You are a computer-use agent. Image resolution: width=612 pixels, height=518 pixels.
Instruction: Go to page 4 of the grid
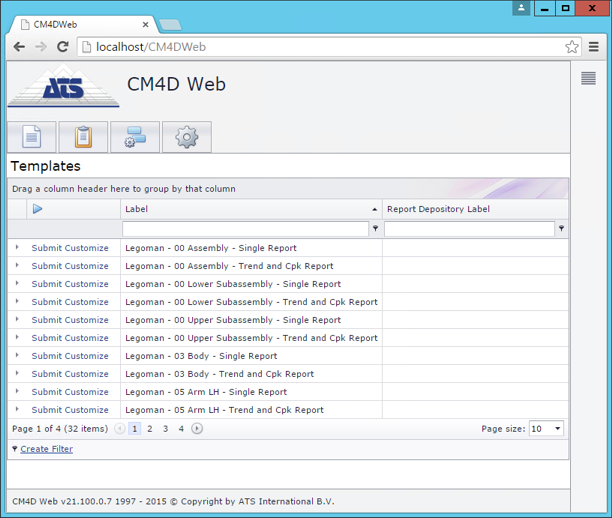pos(181,429)
